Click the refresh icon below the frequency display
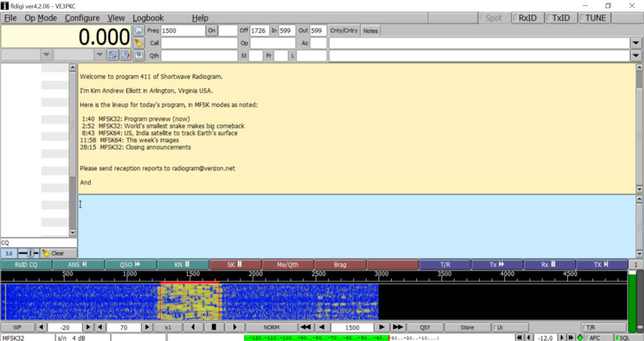 (x=113, y=55)
